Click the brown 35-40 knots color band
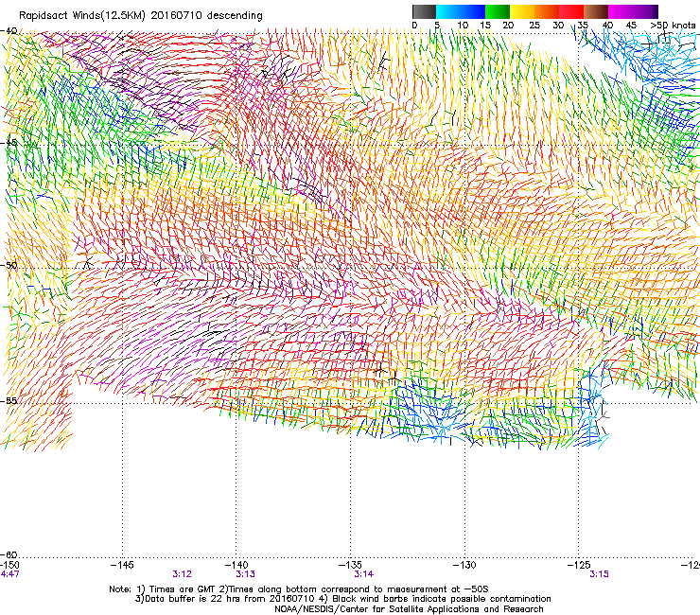 click(x=596, y=11)
